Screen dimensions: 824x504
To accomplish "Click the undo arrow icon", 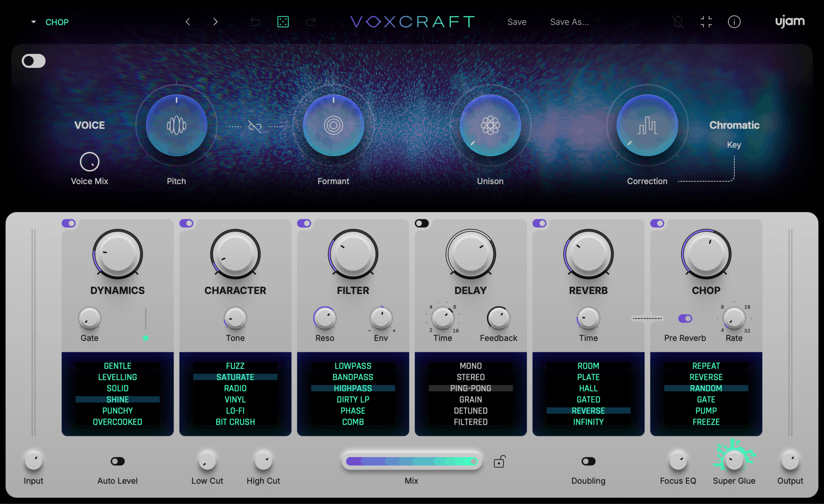I will pos(255,21).
